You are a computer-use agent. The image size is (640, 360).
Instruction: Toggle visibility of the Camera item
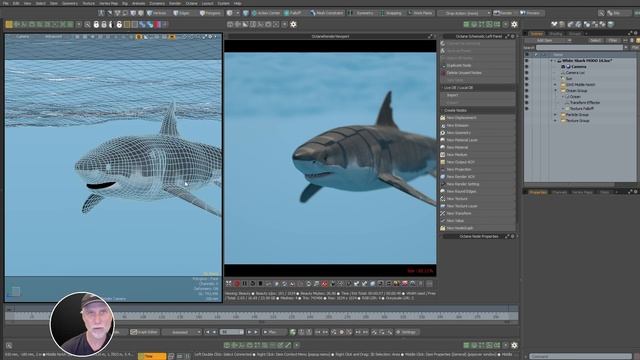point(527,67)
